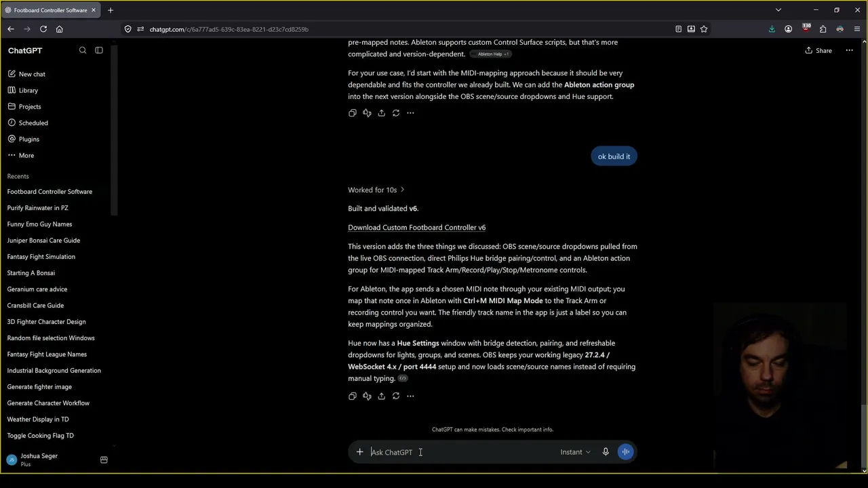This screenshot has width=868, height=488.
Task: Open the Funny Emo Guy Names chat
Action: click(x=39, y=224)
